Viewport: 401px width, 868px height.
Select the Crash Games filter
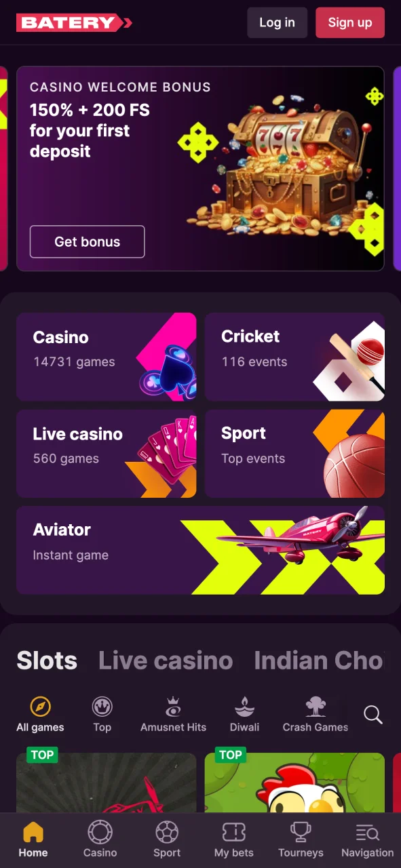316,714
